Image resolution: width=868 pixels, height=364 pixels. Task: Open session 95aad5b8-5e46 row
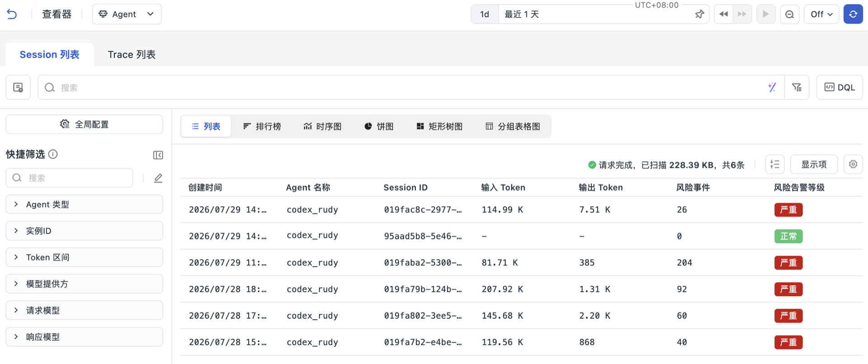(521, 236)
